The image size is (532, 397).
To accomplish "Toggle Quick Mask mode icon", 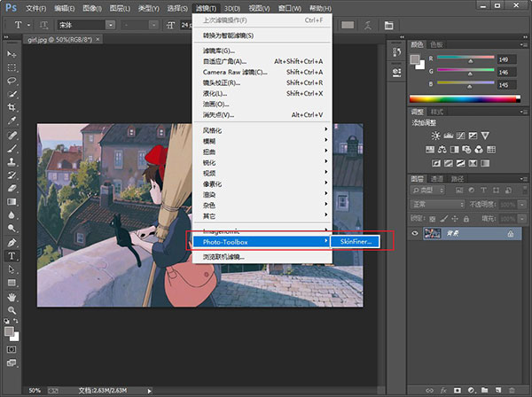I will click(x=12, y=349).
